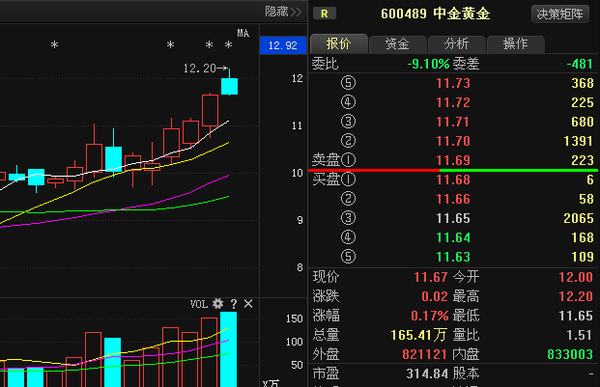
Task: Click the MA indicator label
Action: pyautogui.click(x=243, y=33)
